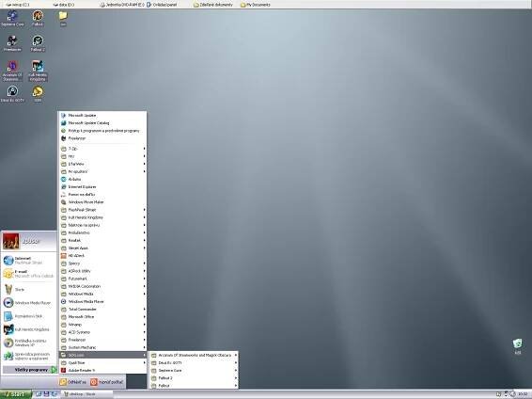This screenshot has width=532, height=399.
Task: Launch Microsoft Update from programs menu
Action: coord(103,116)
